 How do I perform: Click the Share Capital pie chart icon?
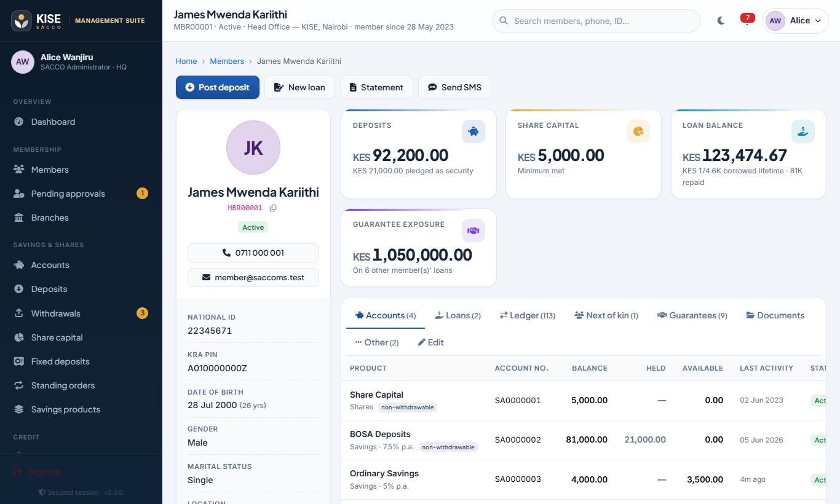[x=638, y=132]
